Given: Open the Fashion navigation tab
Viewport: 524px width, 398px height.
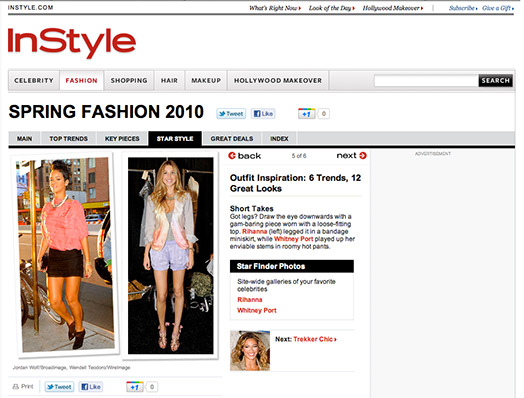Looking at the screenshot, I should pos(82,81).
